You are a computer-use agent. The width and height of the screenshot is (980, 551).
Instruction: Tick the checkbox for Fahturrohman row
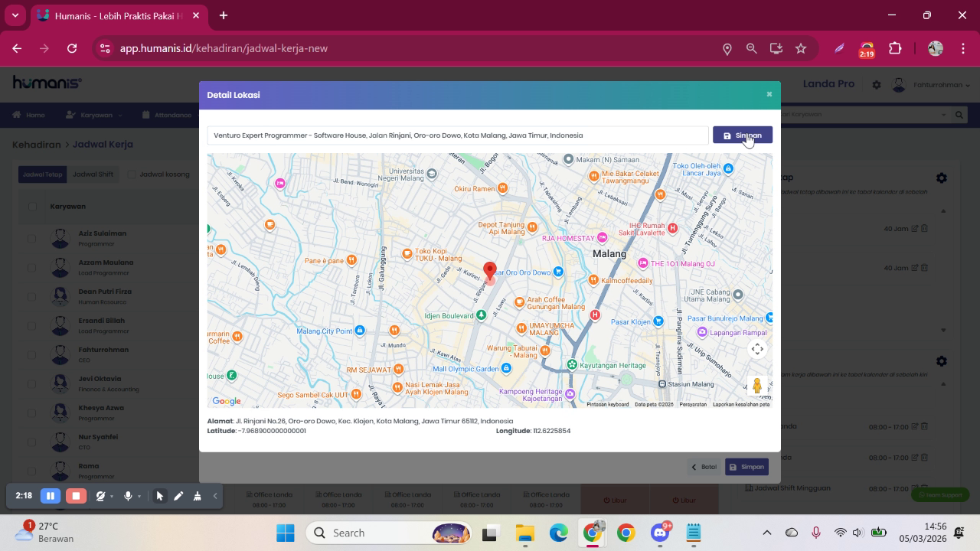[32, 355]
